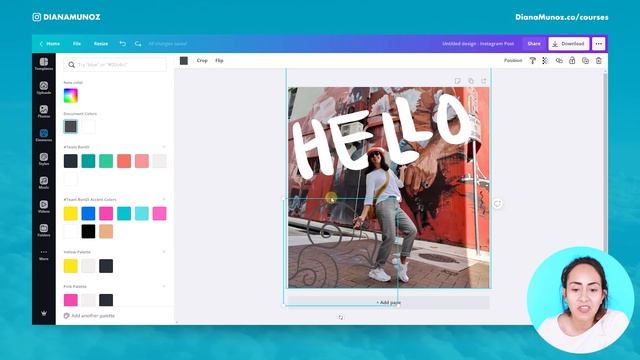Click Crop in the toolbar

202,60
